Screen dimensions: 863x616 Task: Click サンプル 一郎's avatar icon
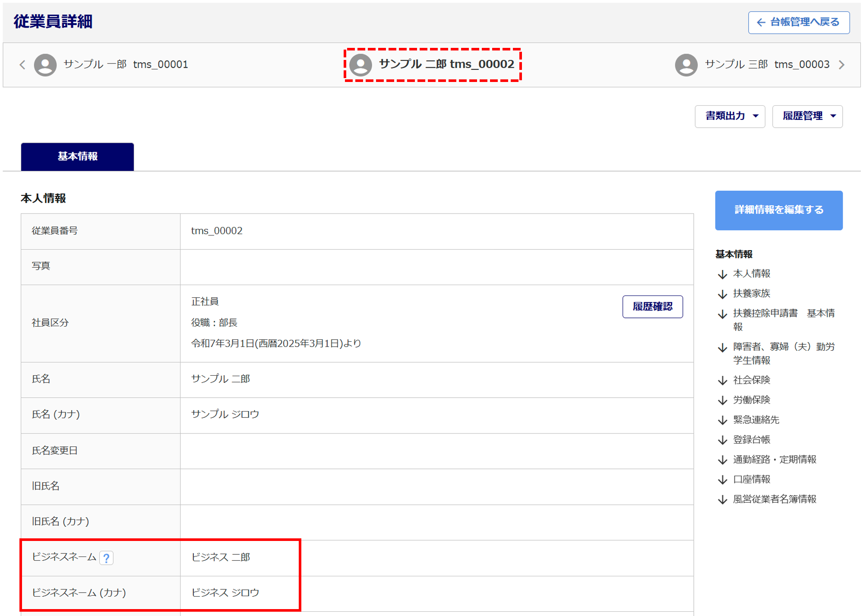[x=45, y=65]
